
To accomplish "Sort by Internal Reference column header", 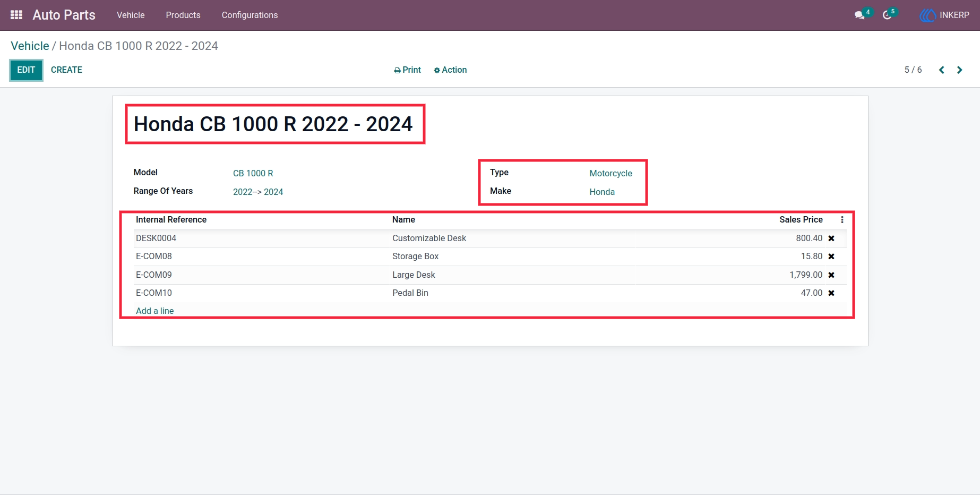I will [x=171, y=220].
